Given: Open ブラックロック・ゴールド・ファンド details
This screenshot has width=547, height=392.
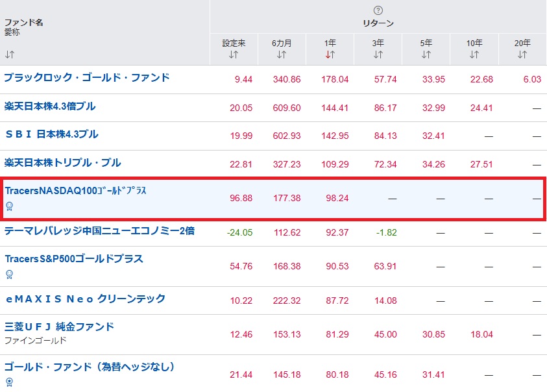Looking at the screenshot, I should pos(87,78).
